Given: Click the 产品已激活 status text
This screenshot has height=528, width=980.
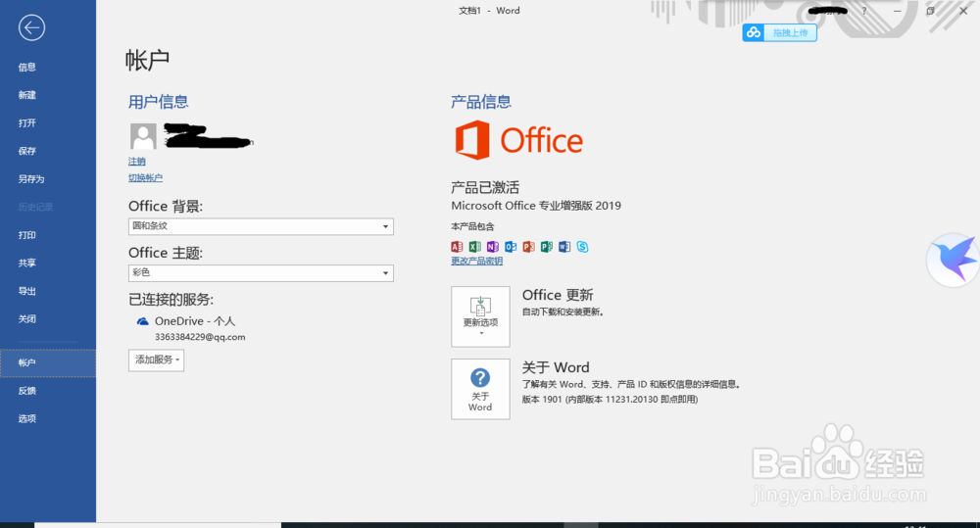Looking at the screenshot, I should click(x=485, y=187).
